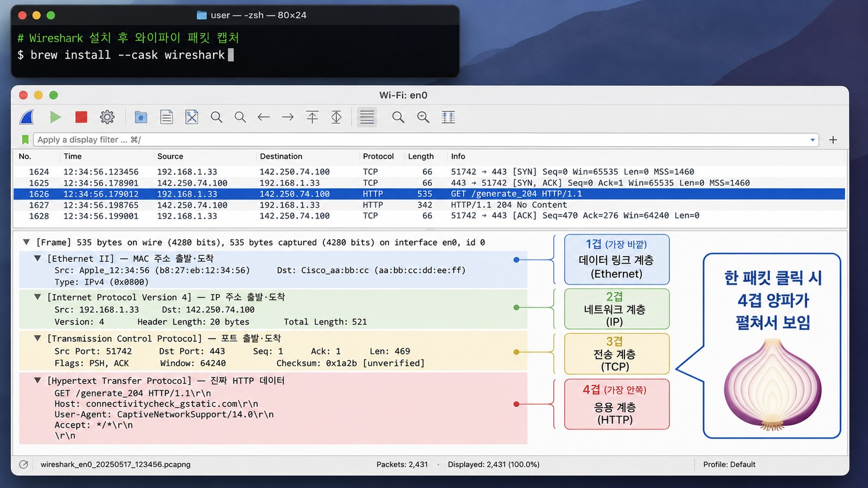Click the wireshark_en0_20250517_123456.pcapng file name
868x488 pixels.
116,465
